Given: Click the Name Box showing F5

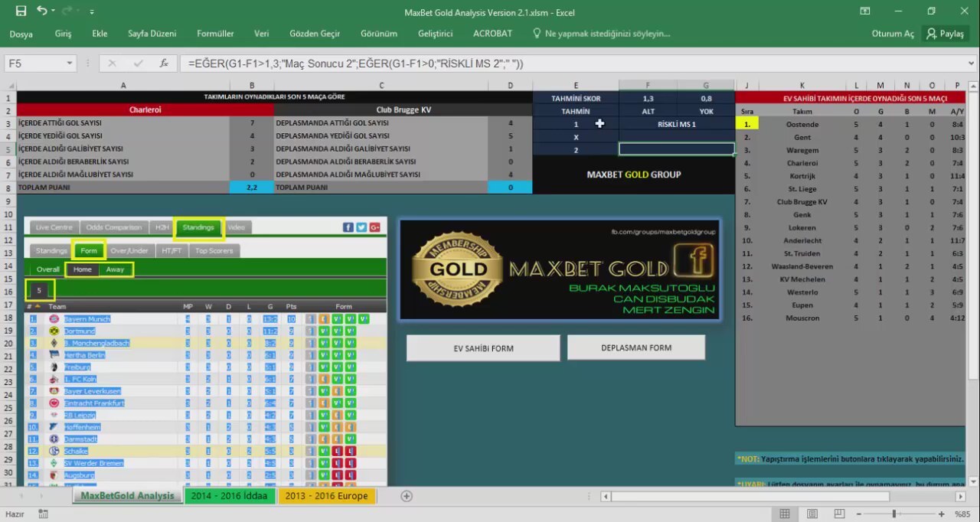Looking at the screenshot, I should 34,64.
